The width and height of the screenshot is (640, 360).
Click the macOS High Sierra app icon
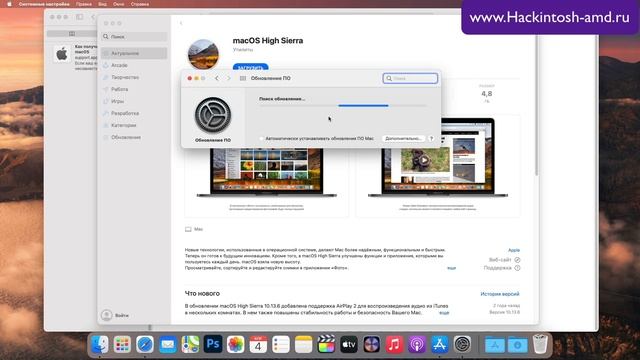tap(203, 54)
